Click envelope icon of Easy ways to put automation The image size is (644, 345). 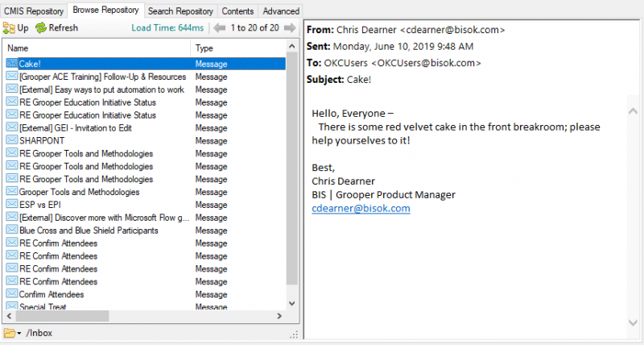(x=12, y=89)
